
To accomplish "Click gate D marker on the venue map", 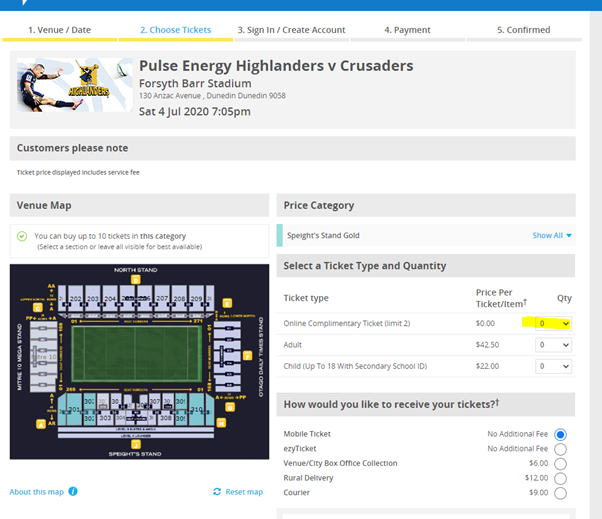I will pyautogui.click(x=136, y=280).
